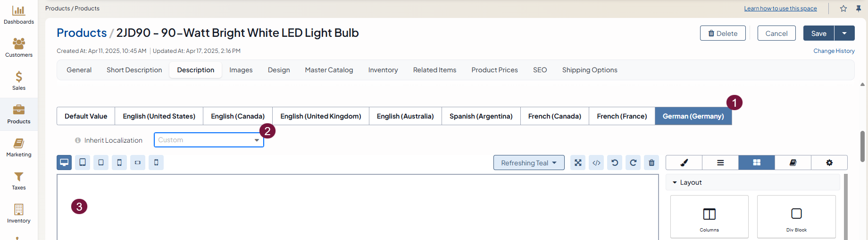Toggle fullscreen editor mode

click(578, 163)
